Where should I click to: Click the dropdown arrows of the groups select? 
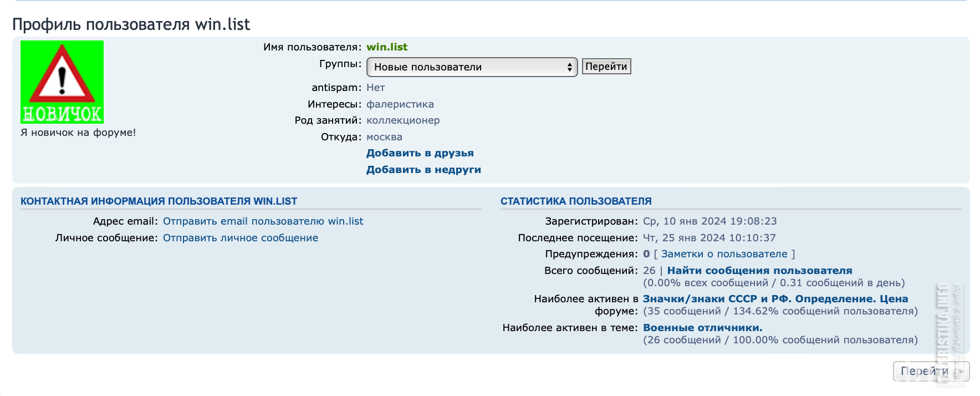pos(569,67)
